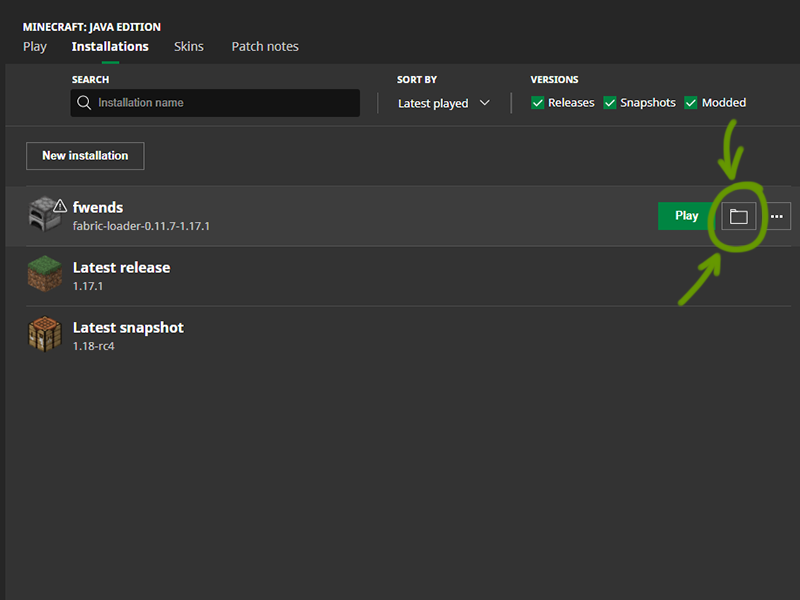Click the magnifying glass search icon

(84, 103)
